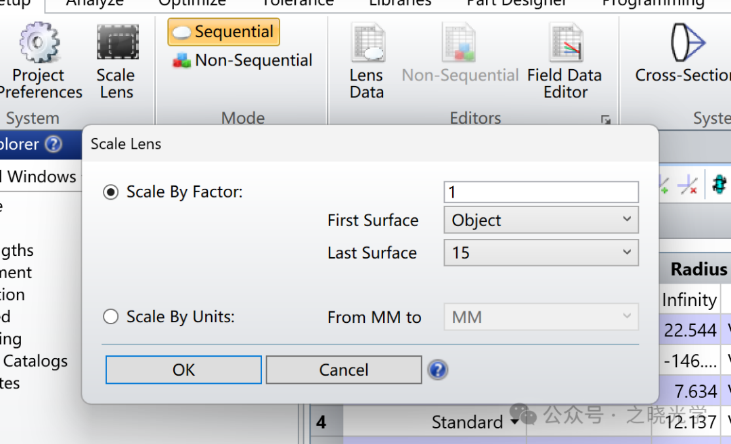Open surface type dropdown in row 4
Screen dimensions: 731x444
click(x=515, y=423)
